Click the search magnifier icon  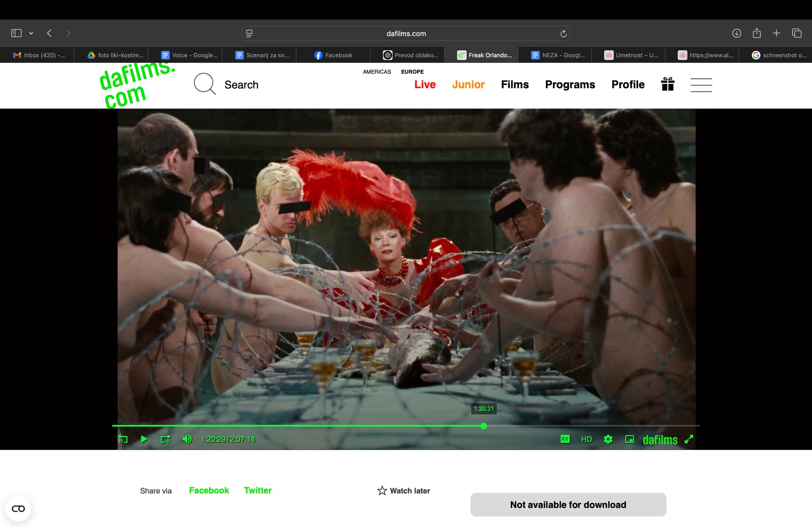point(205,84)
